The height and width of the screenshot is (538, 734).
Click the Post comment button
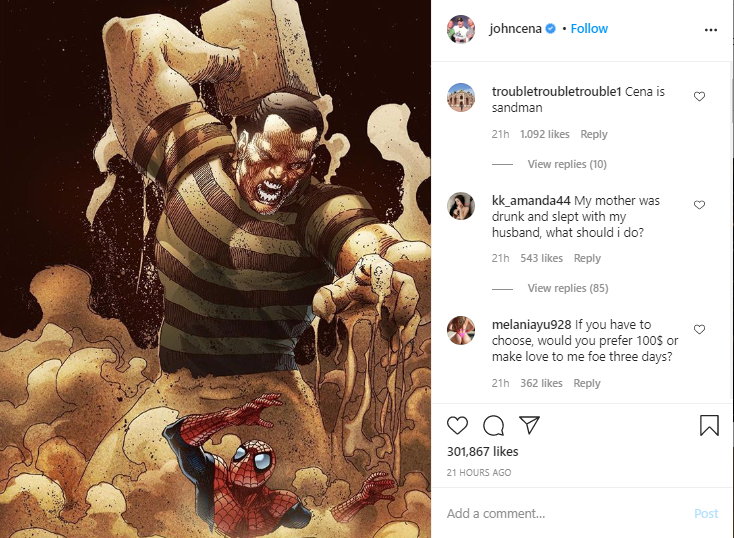pos(706,514)
